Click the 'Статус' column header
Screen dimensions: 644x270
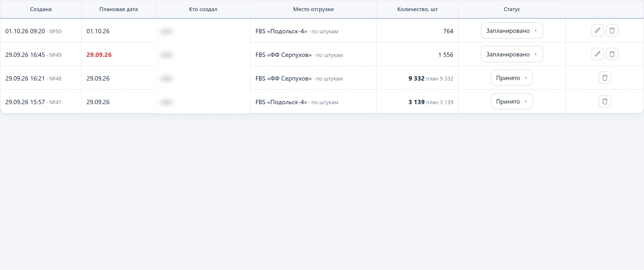512,9
